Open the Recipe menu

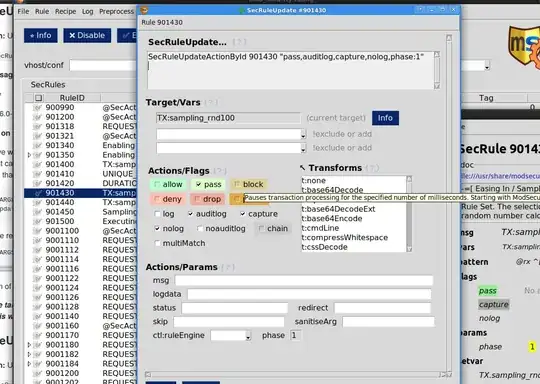(x=65, y=11)
